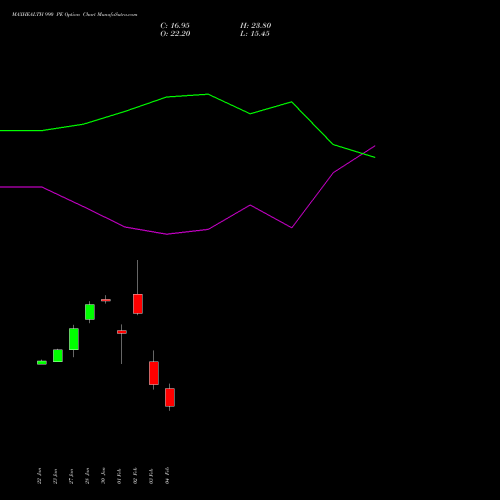Image resolution: width=500 pixels, height=500 pixels.
Task: Click the 22 Jan date label
Action: (x=39, y=476)
